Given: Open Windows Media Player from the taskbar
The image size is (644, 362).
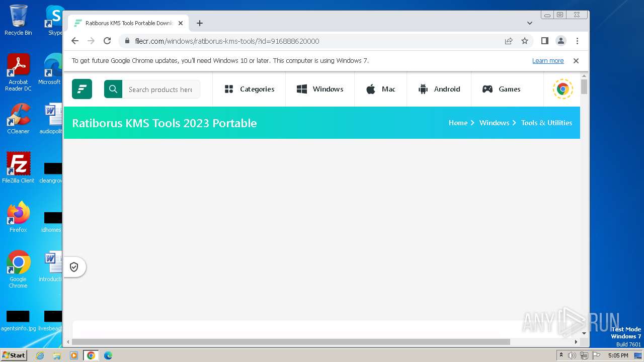Looking at the screenshot, I should 74,355.
